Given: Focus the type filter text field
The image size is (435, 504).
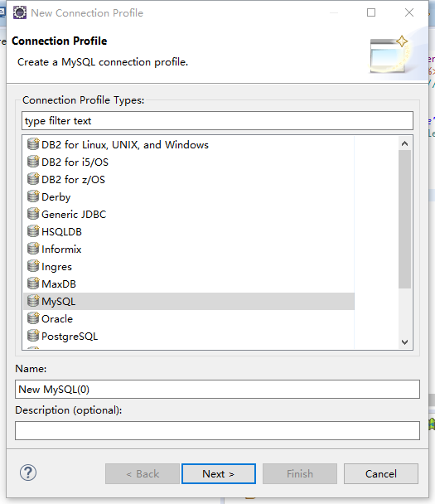Looking at the screenshot, I should pos(217,120).
